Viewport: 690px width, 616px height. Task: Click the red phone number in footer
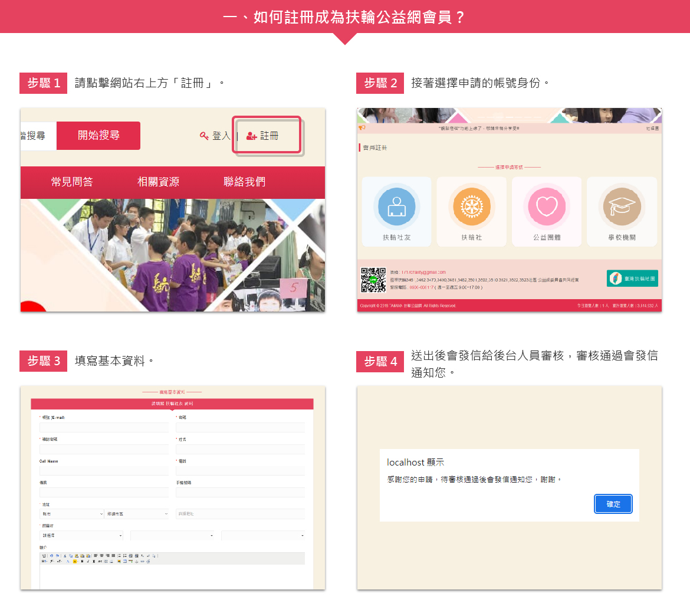422,287
